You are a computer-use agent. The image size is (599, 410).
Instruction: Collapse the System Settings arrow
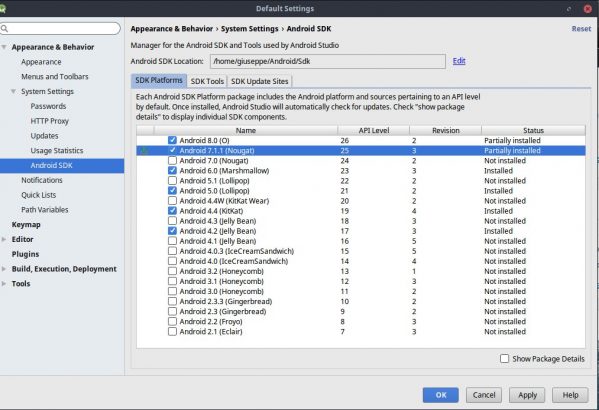point(13,91)
